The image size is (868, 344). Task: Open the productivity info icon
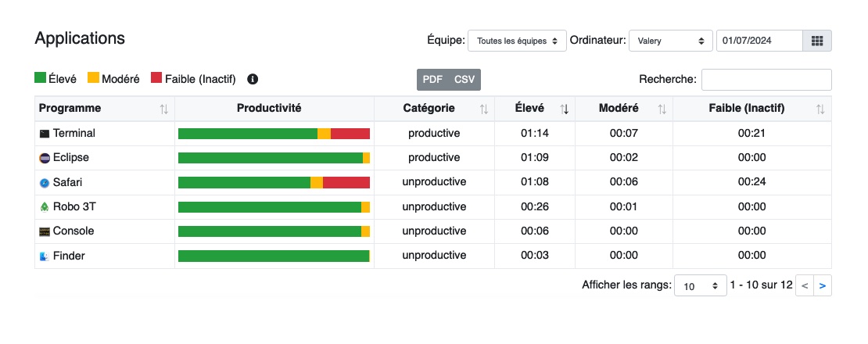tap(253, 79)
